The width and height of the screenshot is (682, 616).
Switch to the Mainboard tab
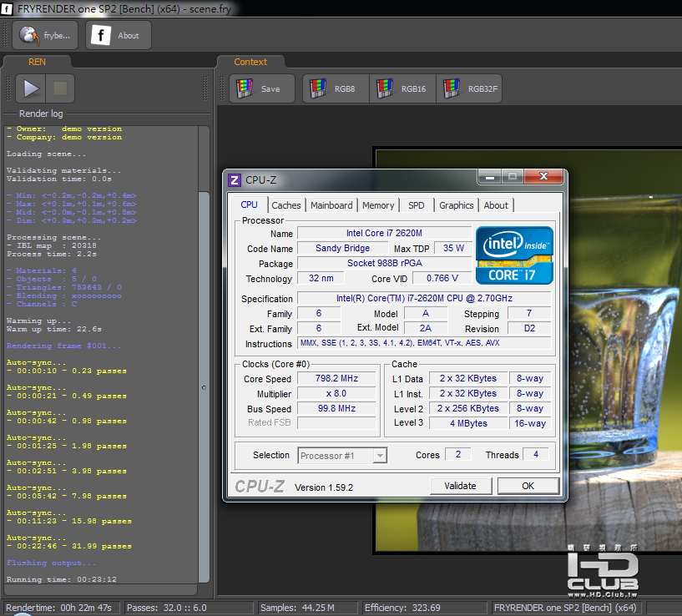pos(331,205)
